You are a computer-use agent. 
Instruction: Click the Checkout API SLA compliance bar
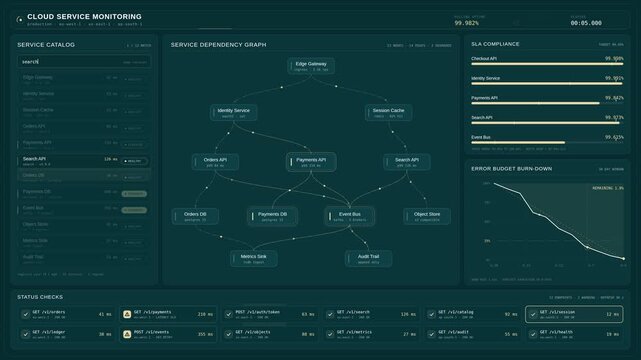(547, 64)
